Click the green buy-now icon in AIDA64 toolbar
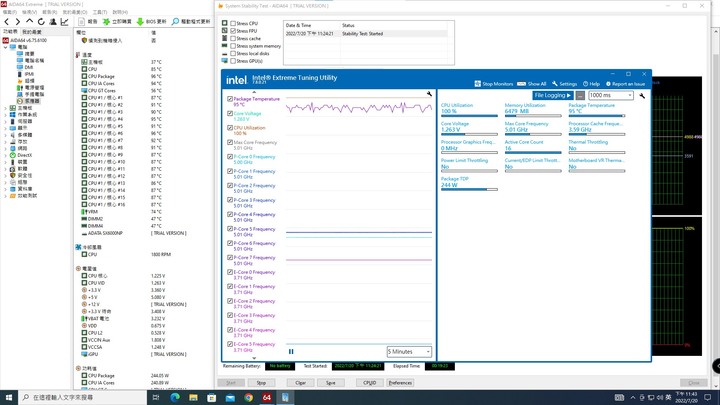This screenshot has width=720, height=405. [x=106, y=22]
